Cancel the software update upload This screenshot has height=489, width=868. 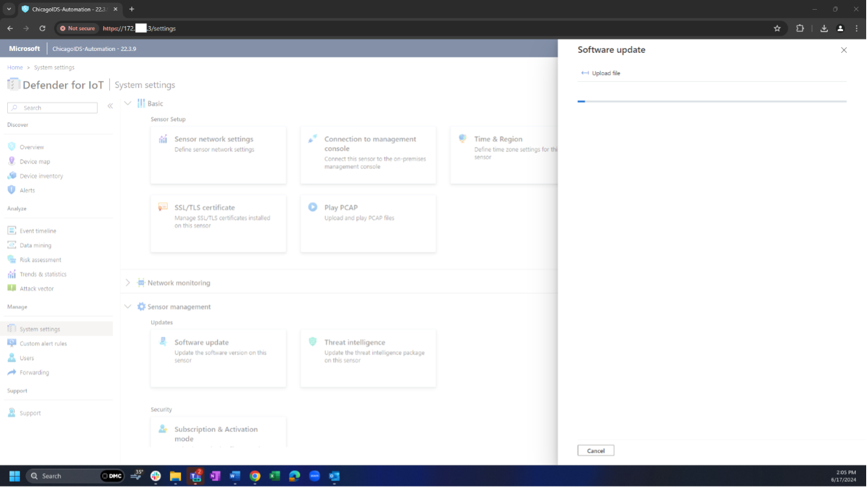coord(595,451)
